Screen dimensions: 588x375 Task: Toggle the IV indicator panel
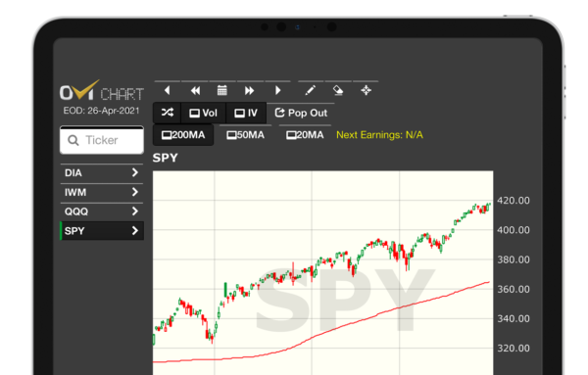(246, 113)
